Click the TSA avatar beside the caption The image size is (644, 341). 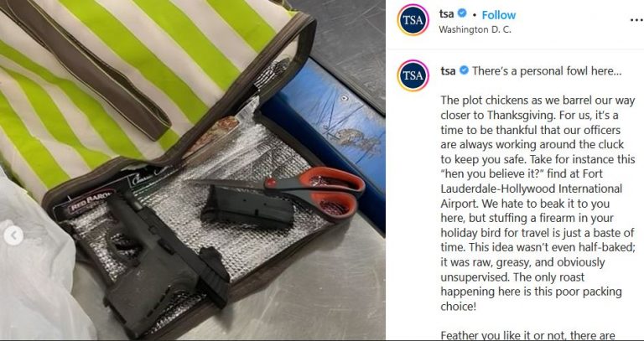[x=413, y=75]
